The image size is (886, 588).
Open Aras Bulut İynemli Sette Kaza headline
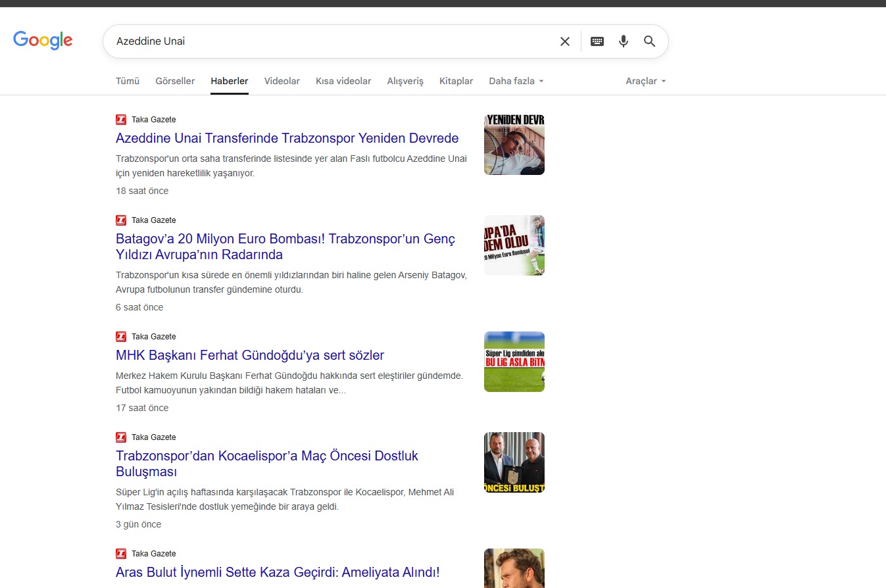click(278, 572)
